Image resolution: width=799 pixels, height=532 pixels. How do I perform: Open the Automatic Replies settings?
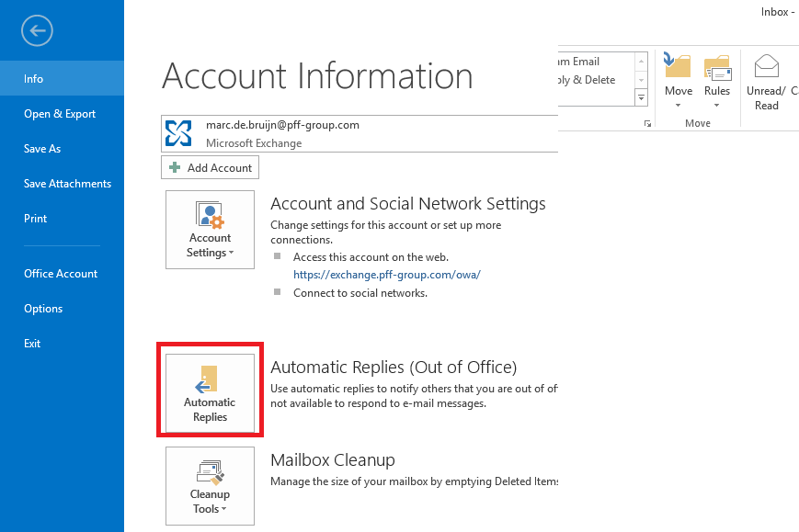click(x=210, y=390)
